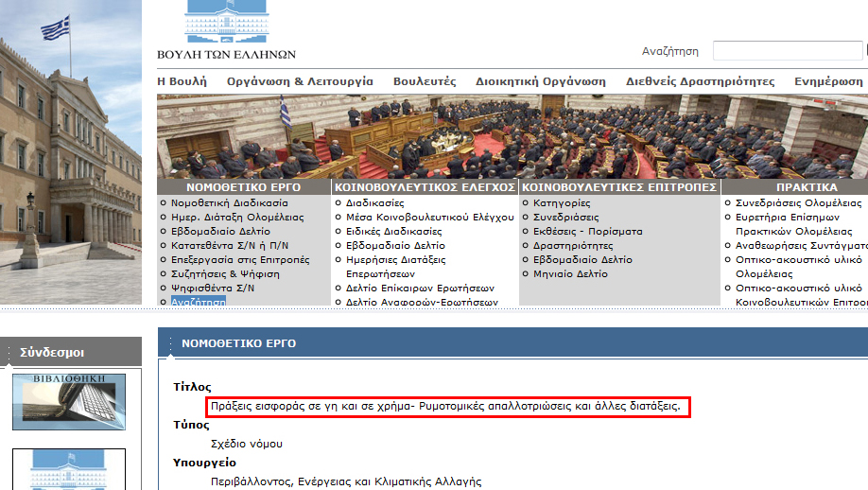Viewport: 868px width, 490px height.
Task: Open Διοικητική Οργάνωση menu
Action: [x=541, y=81]
